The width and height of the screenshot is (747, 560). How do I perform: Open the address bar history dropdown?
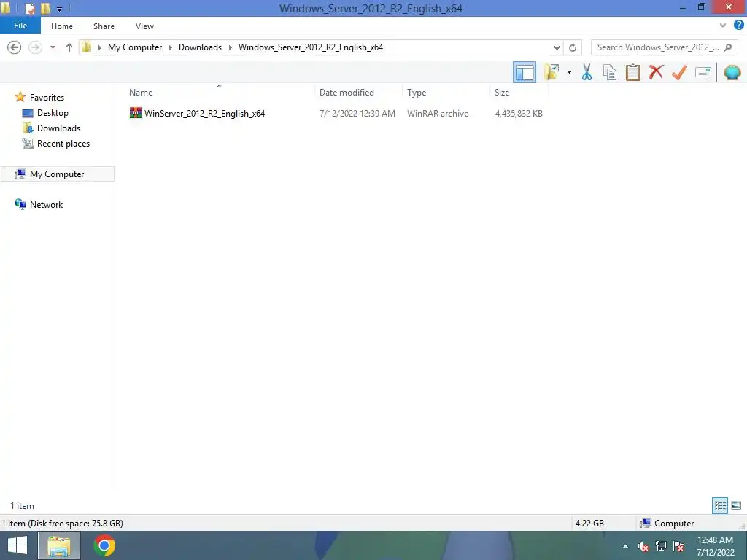pos(557,47)
